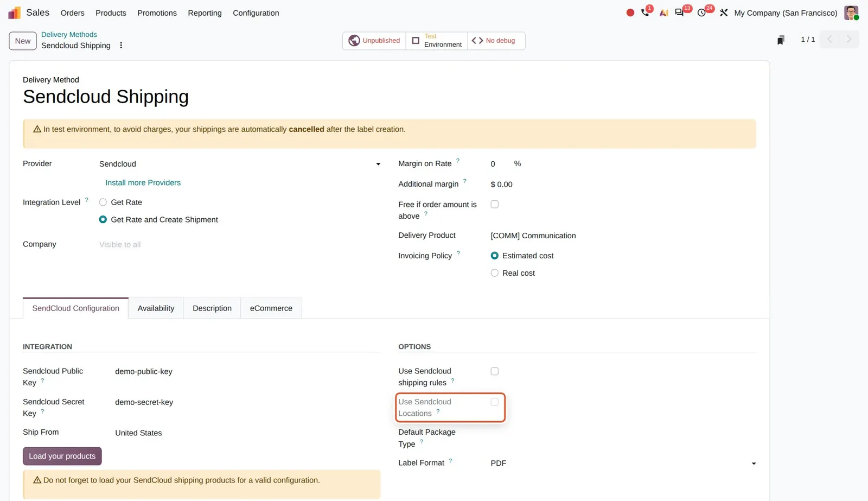Open actions menu beside Sendcloud Shipping breadcrumb
Image resolution: width=868 pixels, height=501 pixels.
121,46
